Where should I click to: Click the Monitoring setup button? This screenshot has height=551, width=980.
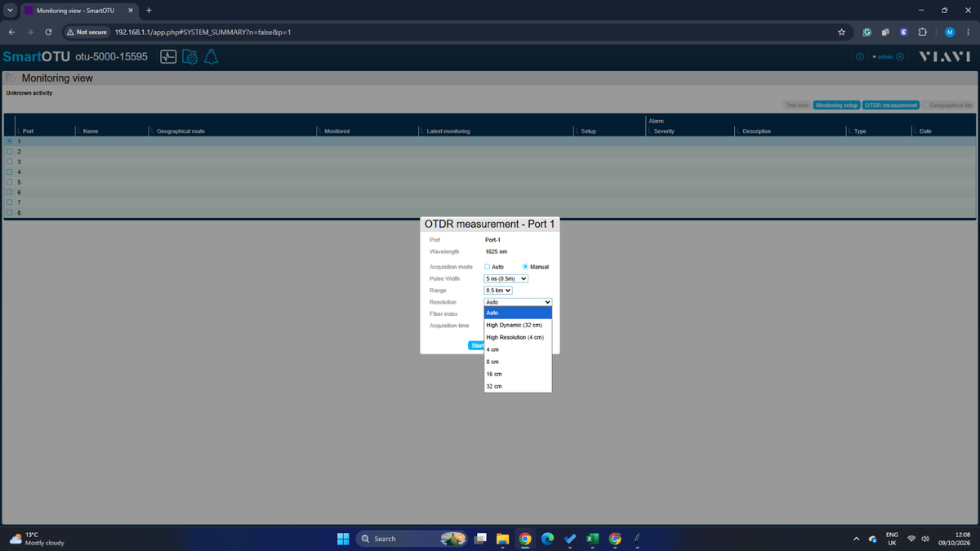pyautogui.click(x=836, y=105)
